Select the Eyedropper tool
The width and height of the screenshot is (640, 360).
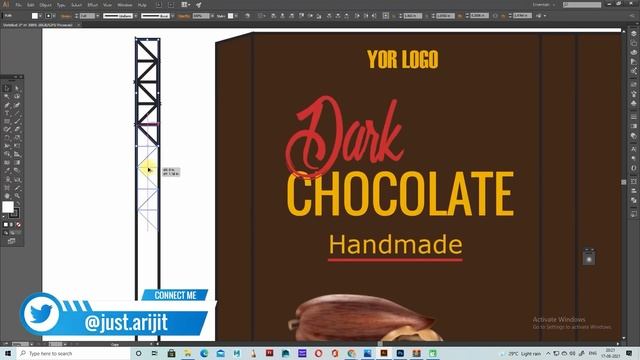click(7, 171)
